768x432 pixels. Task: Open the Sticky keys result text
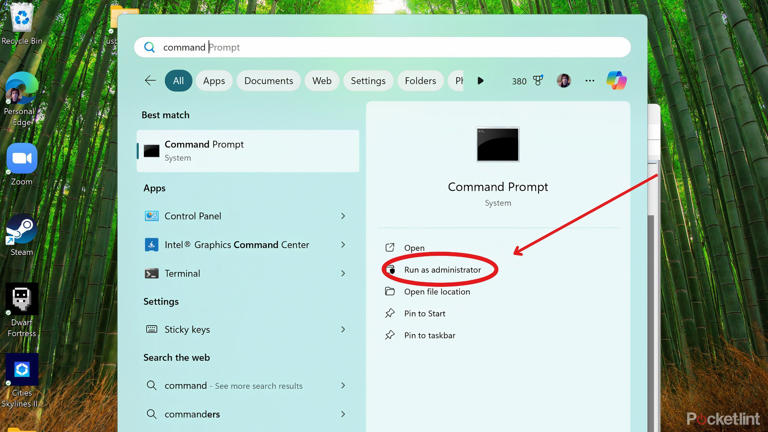(x=187, y=330)
